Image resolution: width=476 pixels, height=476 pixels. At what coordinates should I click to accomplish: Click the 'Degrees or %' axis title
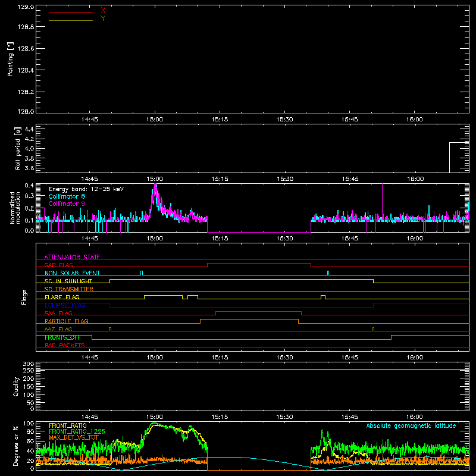(15, 446)
